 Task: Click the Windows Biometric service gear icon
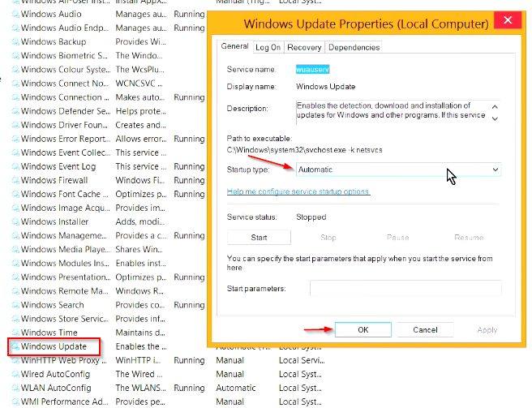pos(15,56)
